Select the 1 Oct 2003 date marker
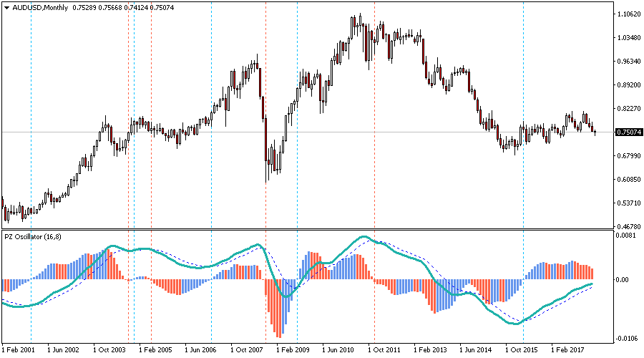Screen dimensions: 644x358 coord(109,351)
